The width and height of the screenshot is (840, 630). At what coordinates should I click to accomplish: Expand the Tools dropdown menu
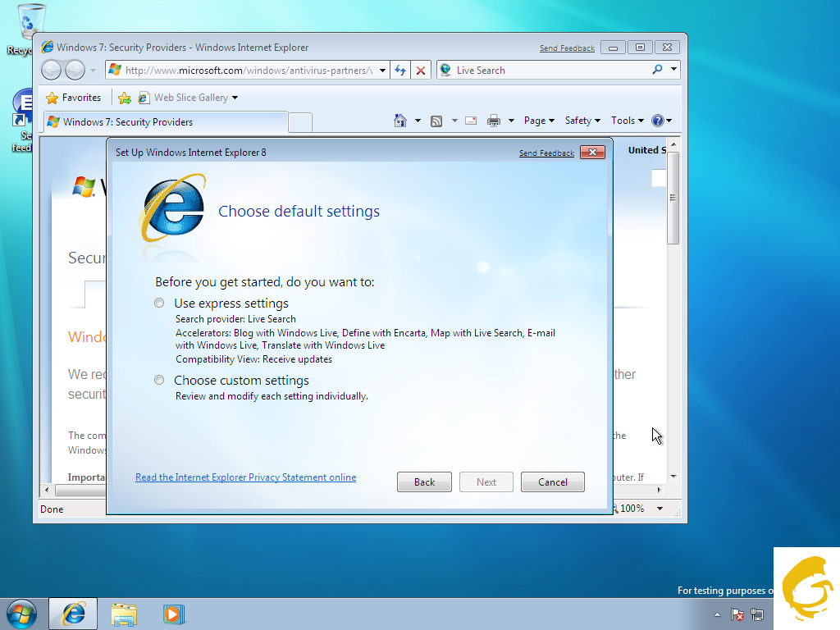click(628, 121)
